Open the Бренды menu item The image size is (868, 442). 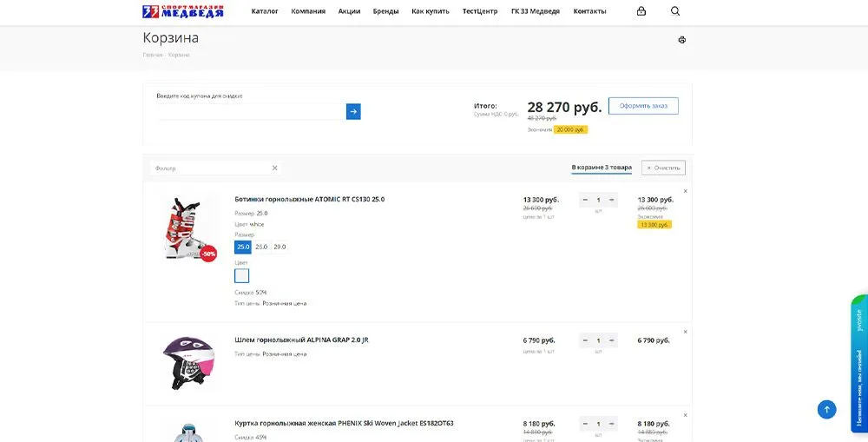[385, 12]
